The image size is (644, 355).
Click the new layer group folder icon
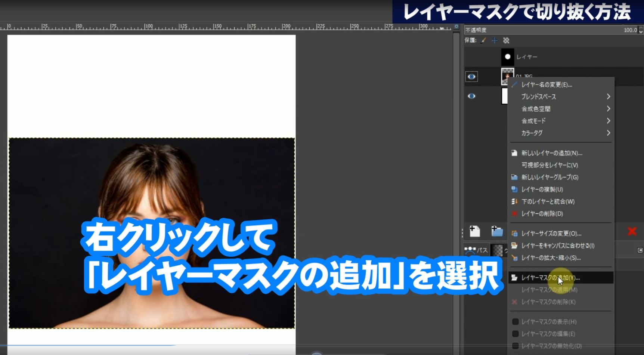(x=496, y=231)
